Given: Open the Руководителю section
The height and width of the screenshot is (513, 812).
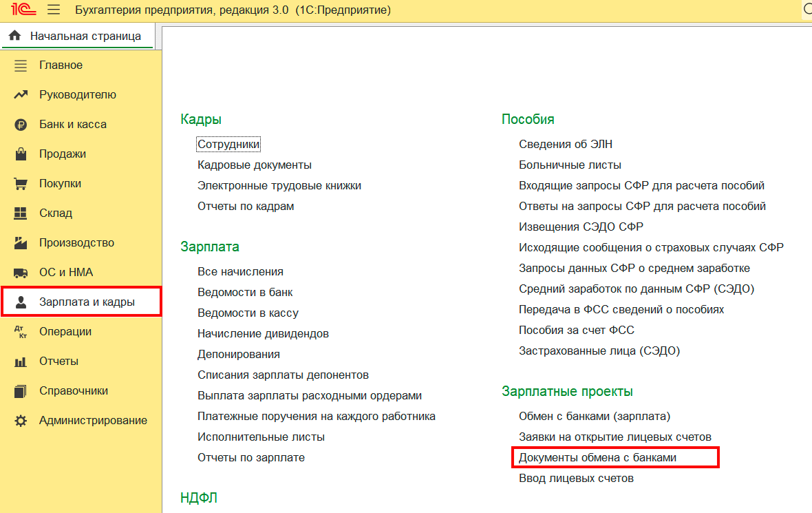Looking at the screenshot, I should pyautogui.click(x=78, y=95).
